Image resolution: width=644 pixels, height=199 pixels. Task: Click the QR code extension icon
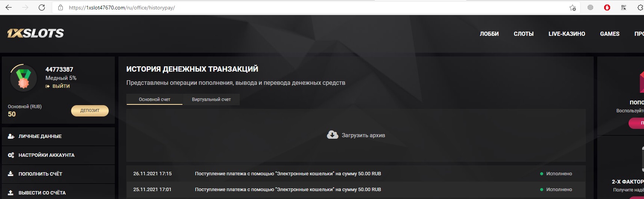(x=623, y=8)
